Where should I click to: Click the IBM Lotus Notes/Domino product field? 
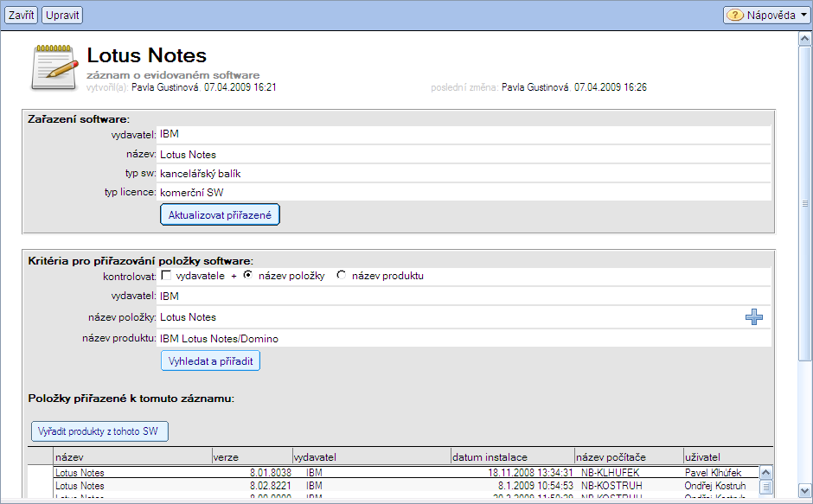click(x=464, y=339)
